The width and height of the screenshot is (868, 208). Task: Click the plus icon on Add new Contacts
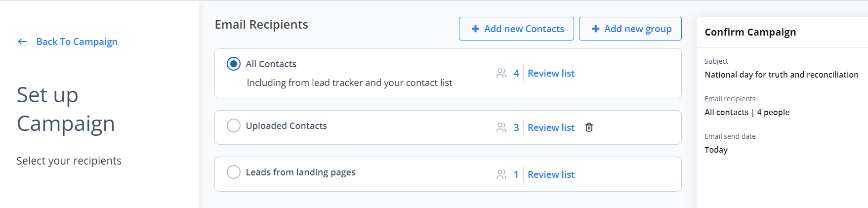click(x=475, y=29)
